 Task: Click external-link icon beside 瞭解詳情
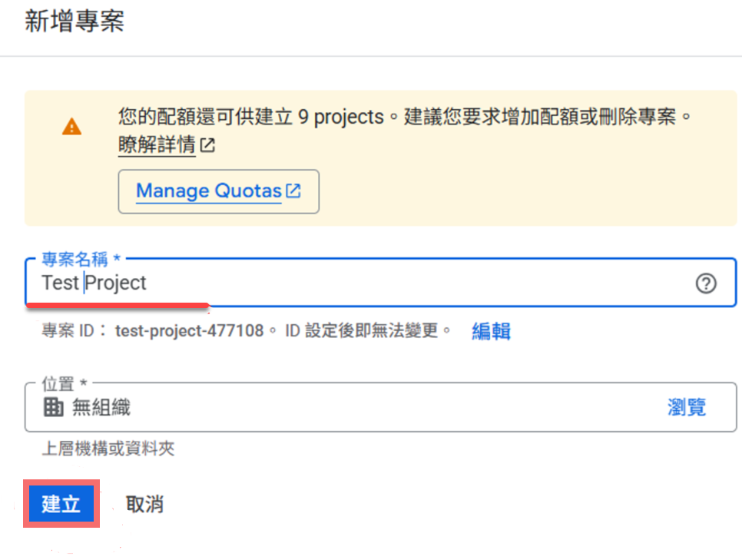[207, 145]
